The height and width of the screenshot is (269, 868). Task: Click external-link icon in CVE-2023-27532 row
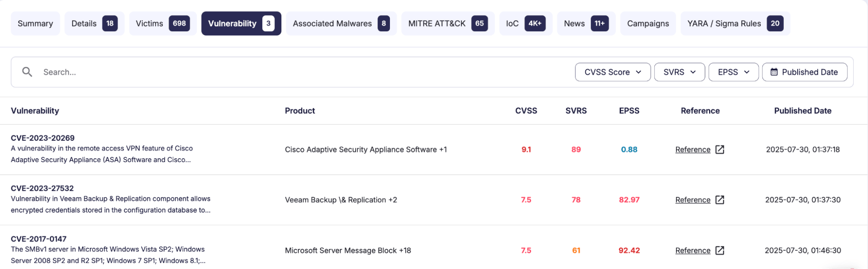[719, 200]
